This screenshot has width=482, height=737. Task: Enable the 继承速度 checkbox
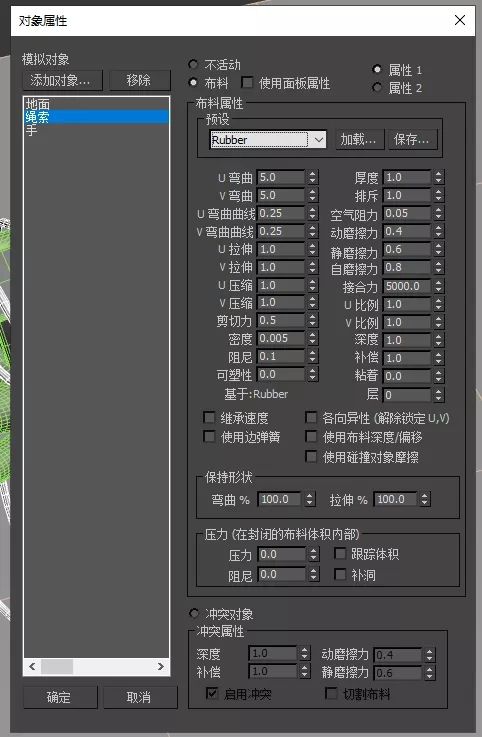point(209,417)
